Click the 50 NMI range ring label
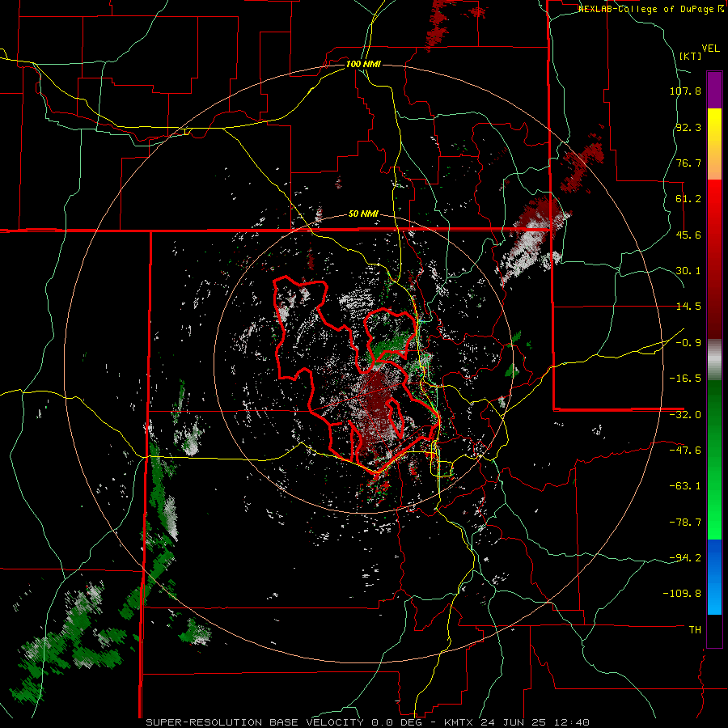Screen dimensions: 728x728 (363, 214)
